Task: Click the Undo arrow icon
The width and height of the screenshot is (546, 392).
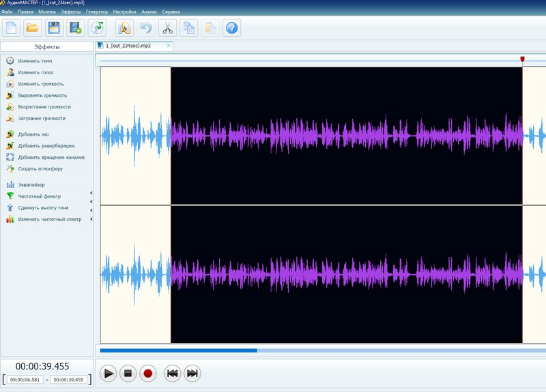Action: click(145, 27)
